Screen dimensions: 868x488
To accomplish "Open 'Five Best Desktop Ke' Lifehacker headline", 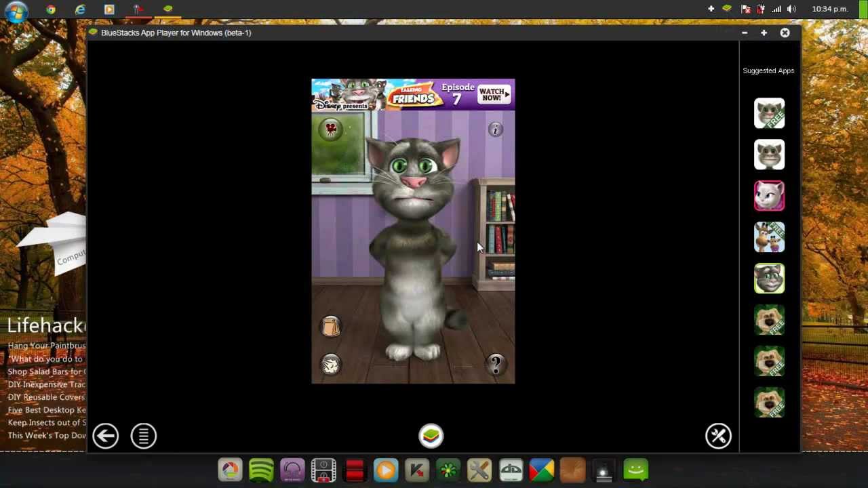I will [46, 410].
